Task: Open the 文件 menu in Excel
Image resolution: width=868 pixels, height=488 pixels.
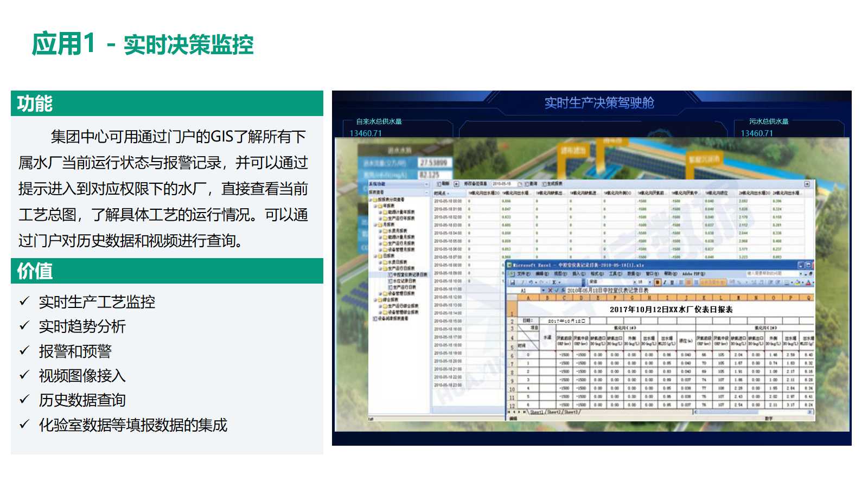Action: pos(524,274)
